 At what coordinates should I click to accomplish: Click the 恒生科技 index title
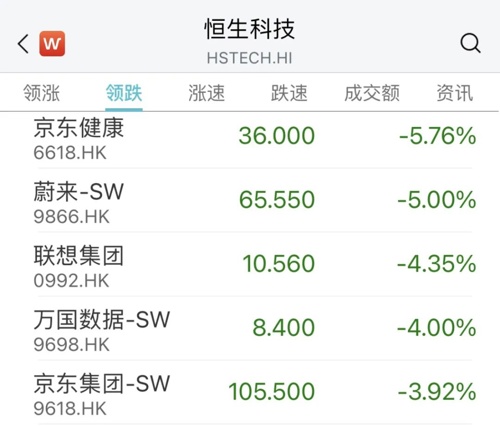250,29
